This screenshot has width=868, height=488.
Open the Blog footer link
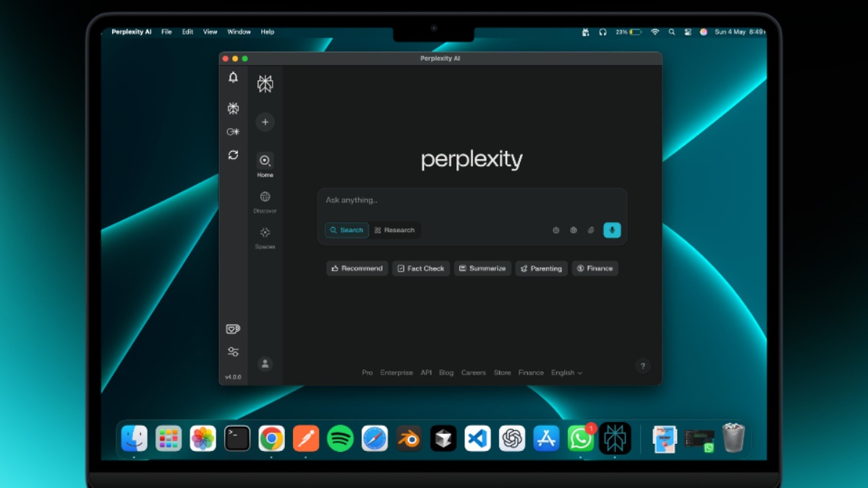(446, 372)
